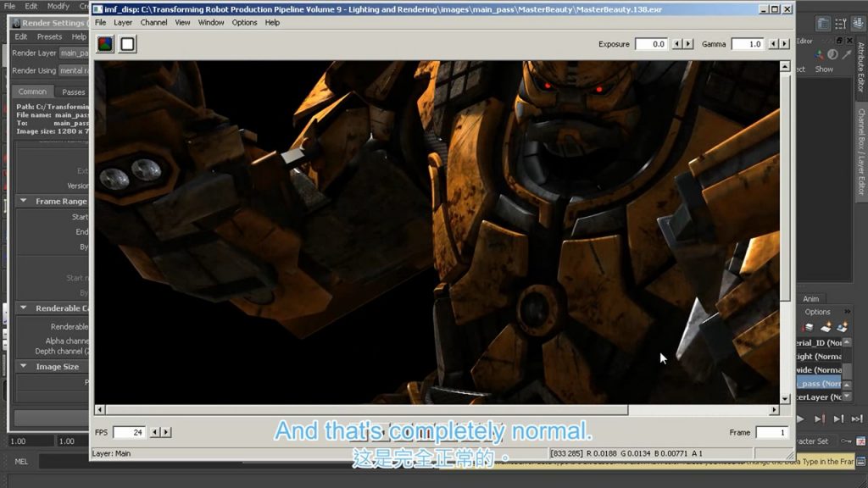Open the Render Using dropdown
This screenshot has width=868, height=488.
(75, 70)
